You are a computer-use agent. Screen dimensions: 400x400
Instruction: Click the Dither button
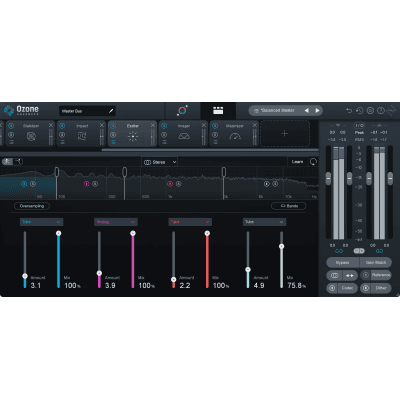pyautogui.click(x=376, y=288)
